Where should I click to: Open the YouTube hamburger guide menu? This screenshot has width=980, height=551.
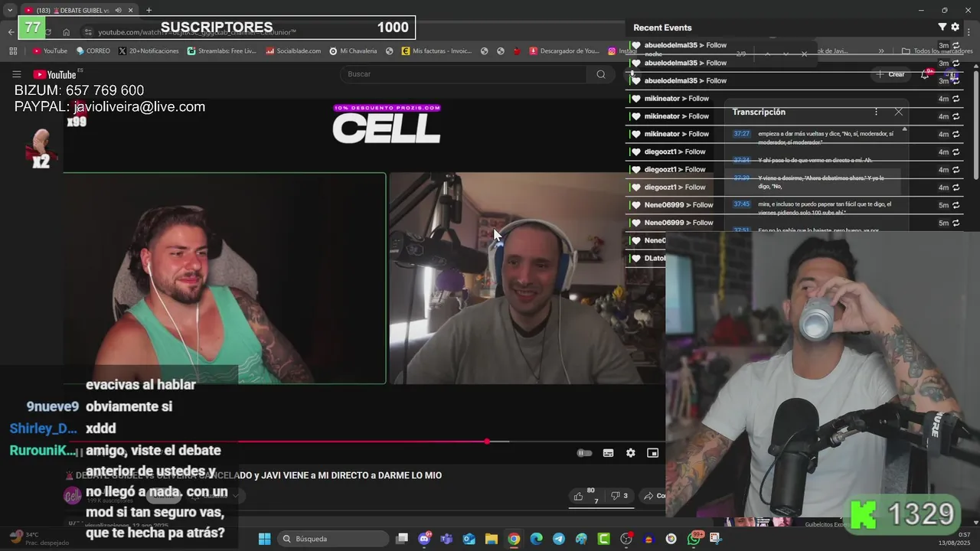tap(16, 74)
